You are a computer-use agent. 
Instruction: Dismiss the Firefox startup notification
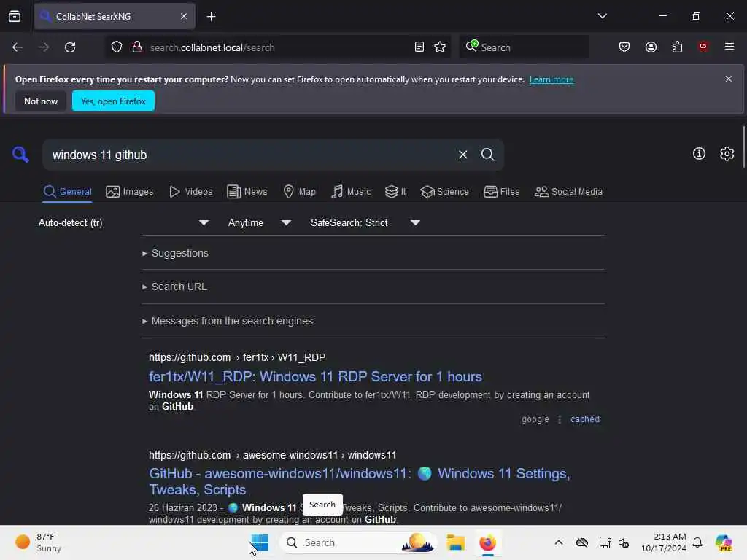729,79
